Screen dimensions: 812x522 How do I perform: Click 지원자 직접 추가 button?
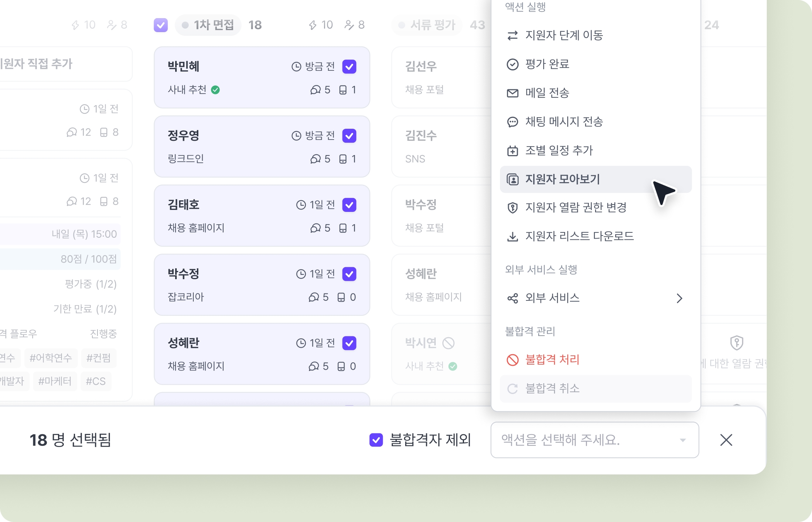pyautogui.click(x=37, y=64)
